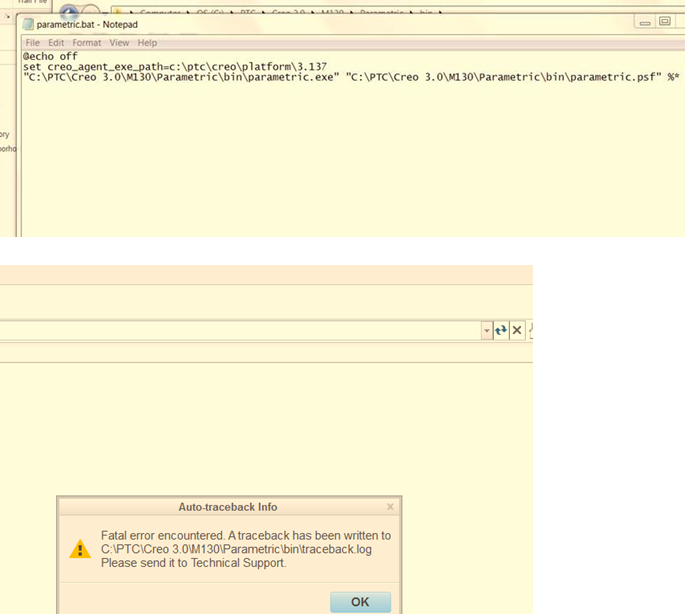685x614 pixels.
Task: Click the parametric.bat - Notepad title text
Action: coord(87,24)
